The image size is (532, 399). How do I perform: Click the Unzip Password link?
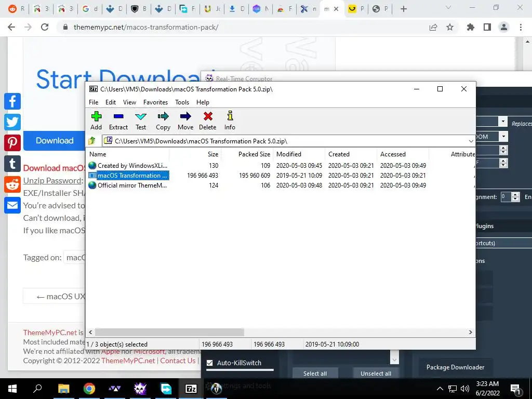pyautogui.click(x=52, y=180)
